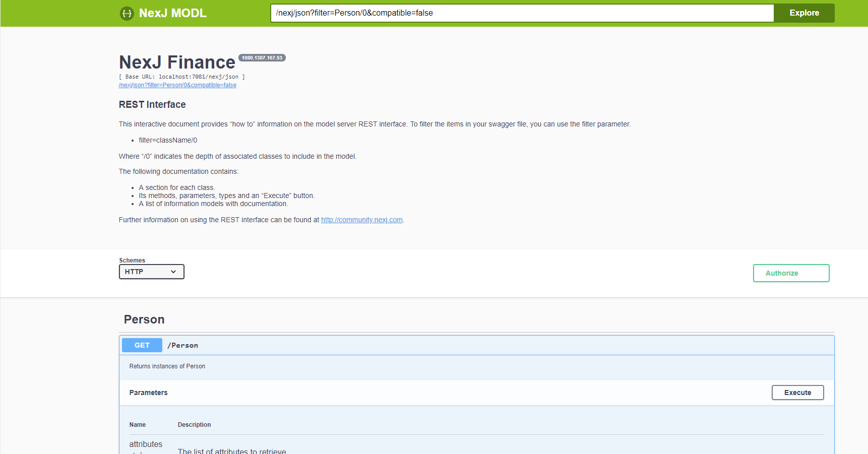Image resolution: width=868 pixels, height=454 pixels.
Task: Open the Schemes HTTP dropdown
Action: [151, 272]
